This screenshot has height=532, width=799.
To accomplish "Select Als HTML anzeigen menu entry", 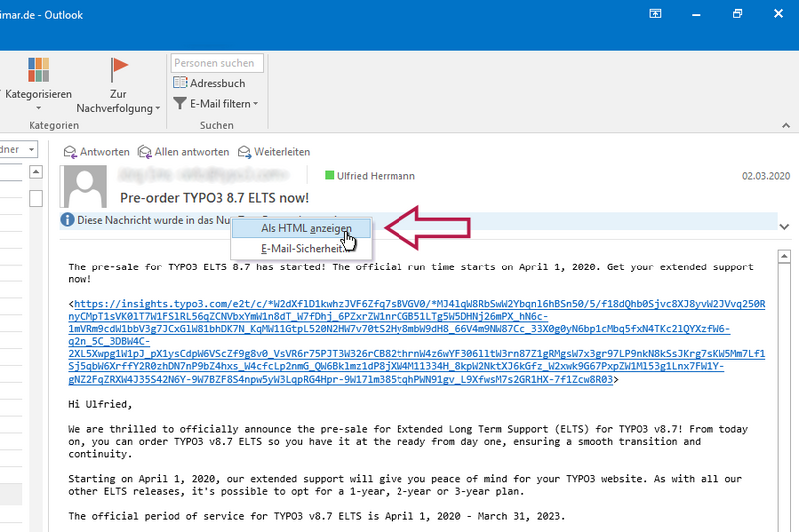I will pos(302,228).
